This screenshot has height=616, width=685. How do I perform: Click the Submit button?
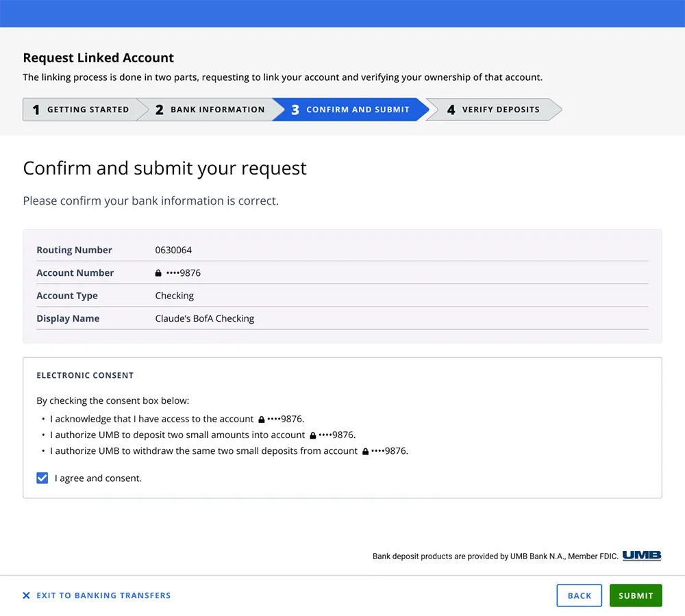pyautogui.click(x=636, y=595)
